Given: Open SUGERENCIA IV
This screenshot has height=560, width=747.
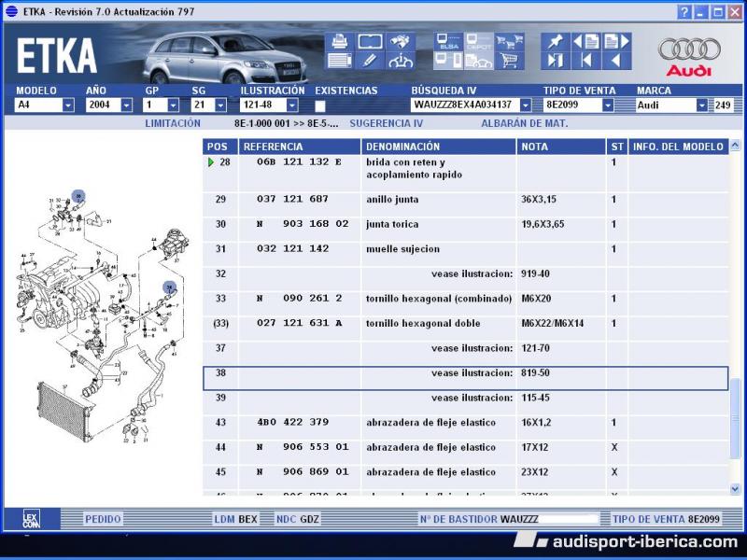Looking at the screenshot, I should [387, 124].
